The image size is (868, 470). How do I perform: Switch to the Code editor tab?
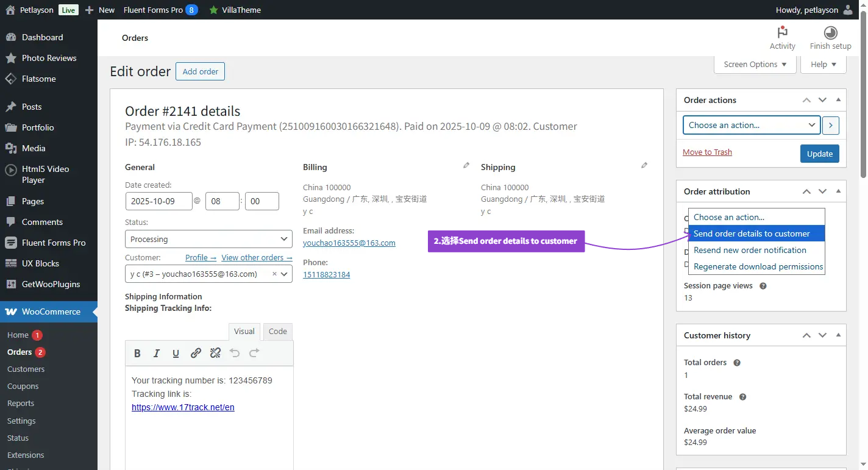(x=277, y=332)
